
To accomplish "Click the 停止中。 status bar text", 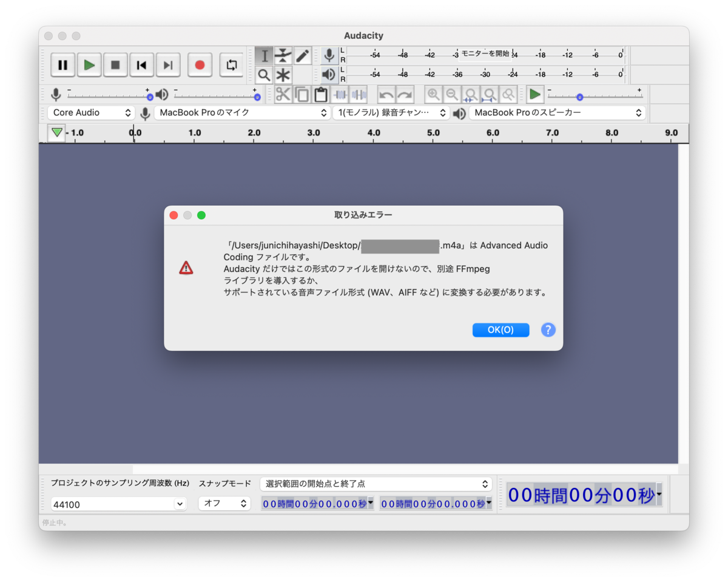I will 55,522.
